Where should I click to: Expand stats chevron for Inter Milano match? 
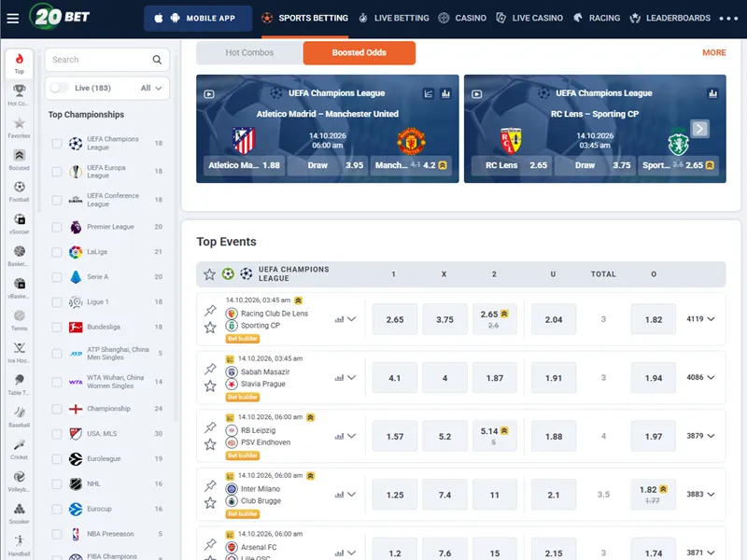[x=352, y=495]
